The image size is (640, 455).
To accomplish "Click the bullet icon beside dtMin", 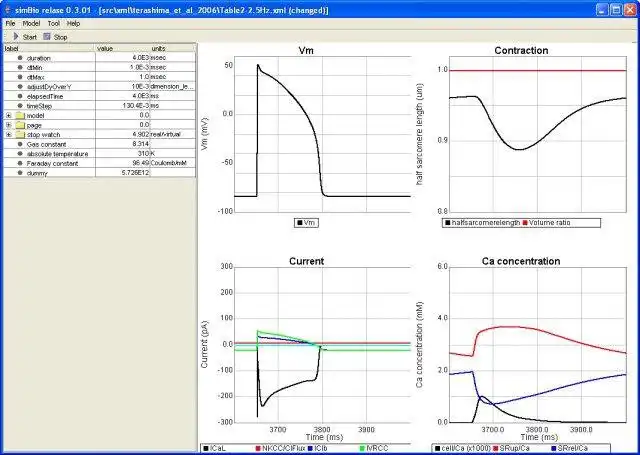I will 20,67.
